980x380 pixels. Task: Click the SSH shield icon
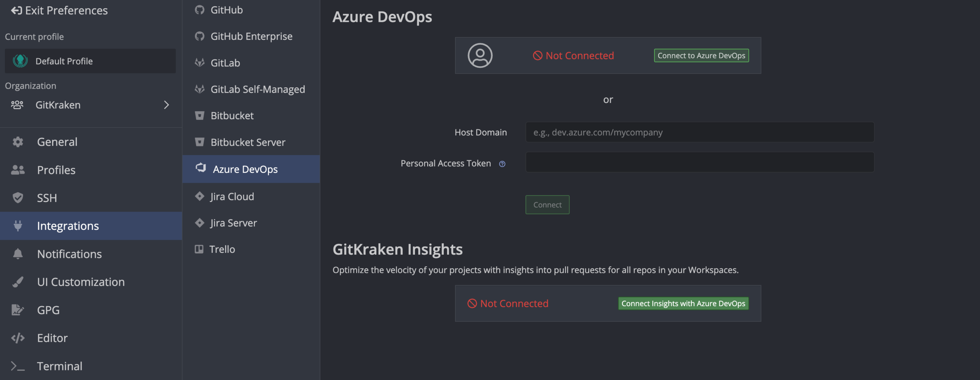[x=18, y=198]
